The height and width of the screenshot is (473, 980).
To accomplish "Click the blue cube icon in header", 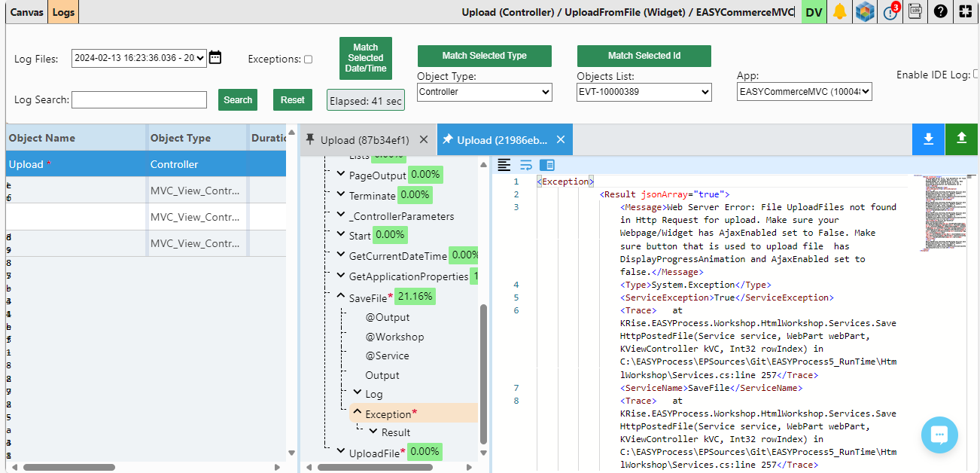I will pos(864,12).
